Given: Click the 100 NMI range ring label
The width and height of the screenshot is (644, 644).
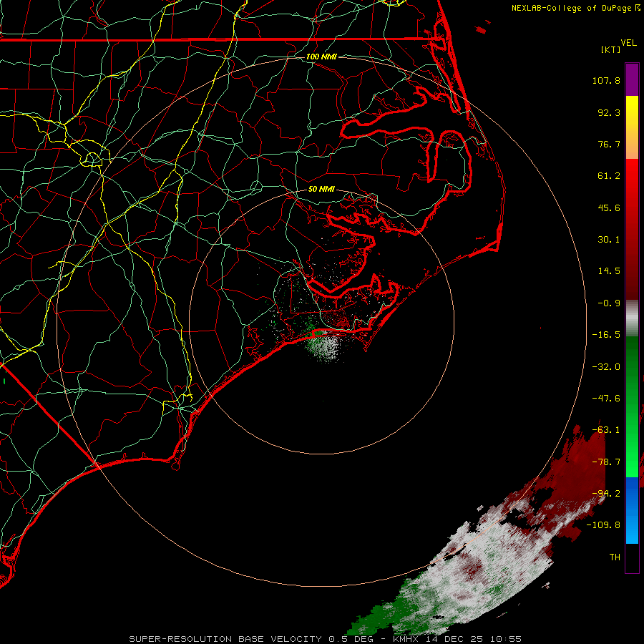Looking at the screenshot, I should (x=321, y=57).
